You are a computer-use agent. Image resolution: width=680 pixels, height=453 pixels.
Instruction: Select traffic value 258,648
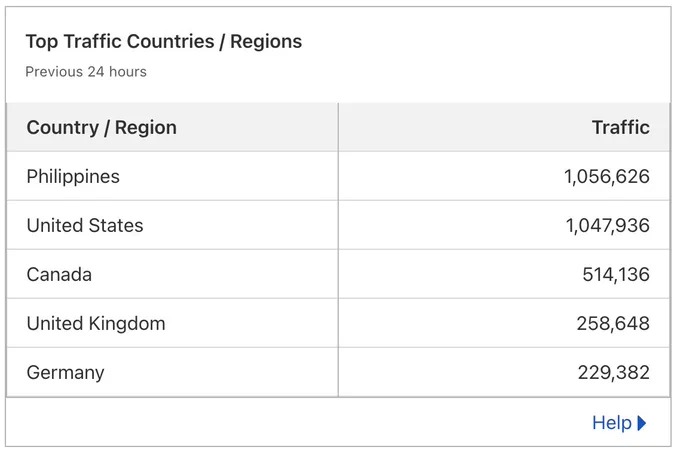point(613,323)
